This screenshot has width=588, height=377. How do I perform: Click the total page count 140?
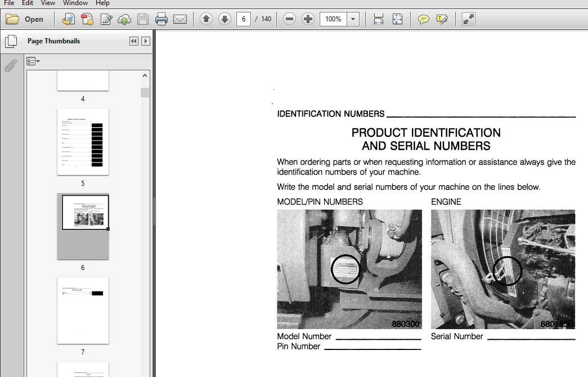pos(266,19)
